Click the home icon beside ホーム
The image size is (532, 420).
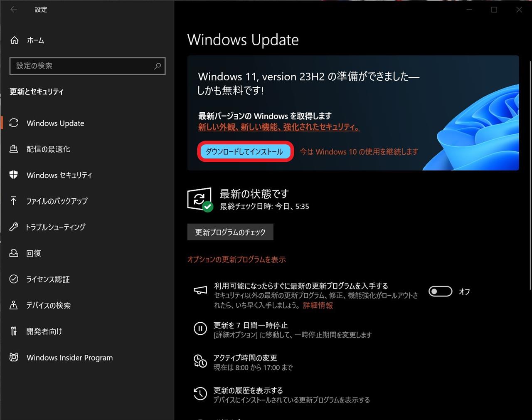(14, 40)
